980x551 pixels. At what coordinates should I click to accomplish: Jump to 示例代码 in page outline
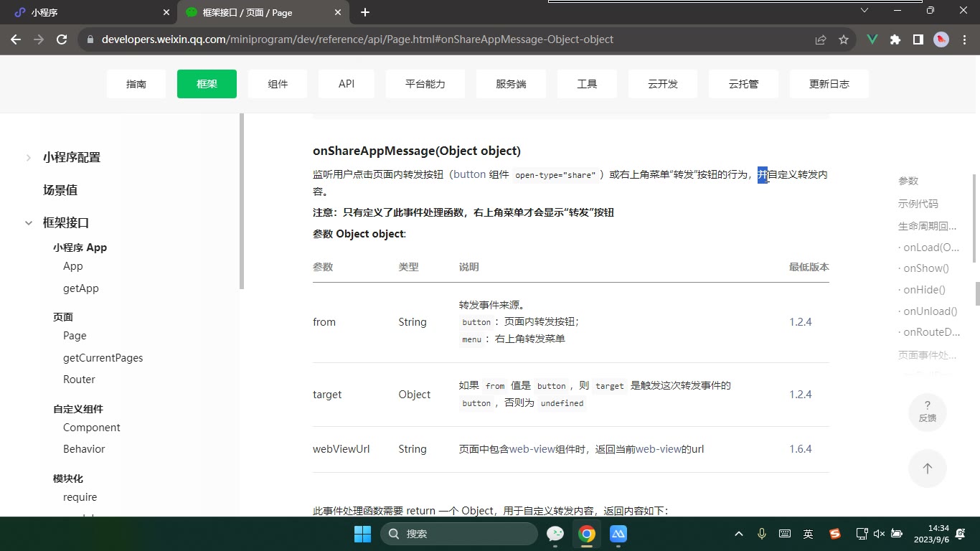point(918,204)
